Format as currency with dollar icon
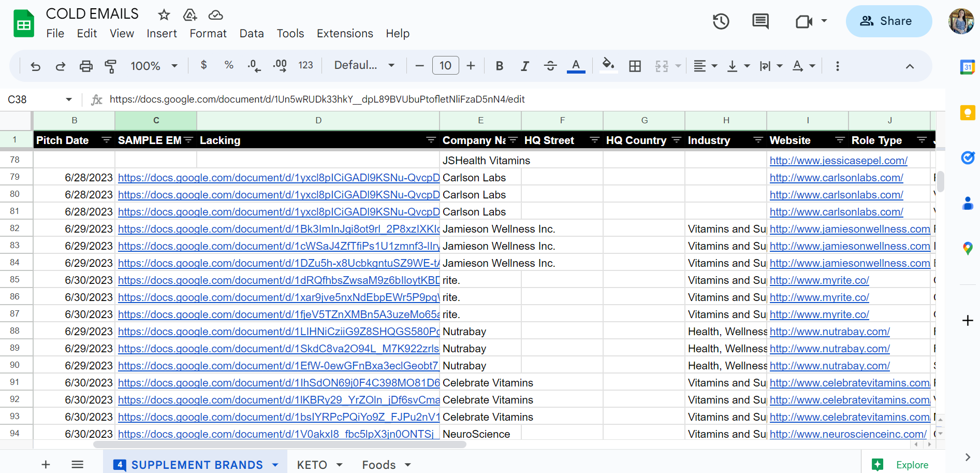Screen dimensions: 980x473 tap(204, 65)
